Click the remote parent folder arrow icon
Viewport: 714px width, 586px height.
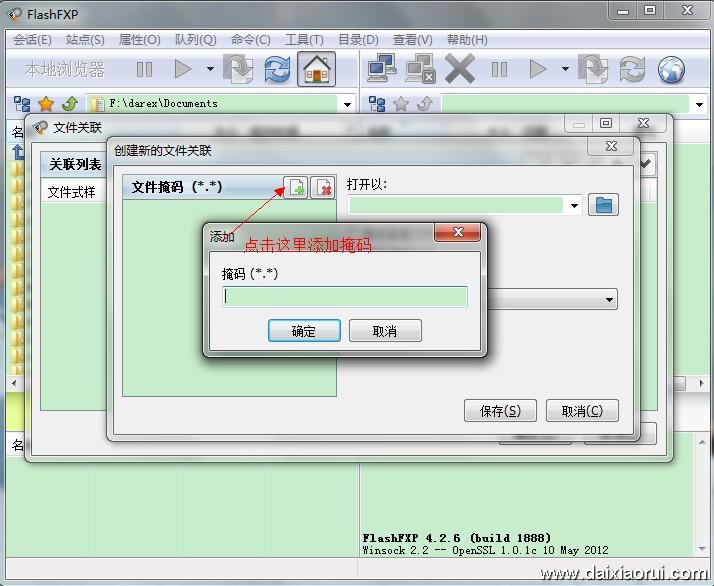pos(424,104)
